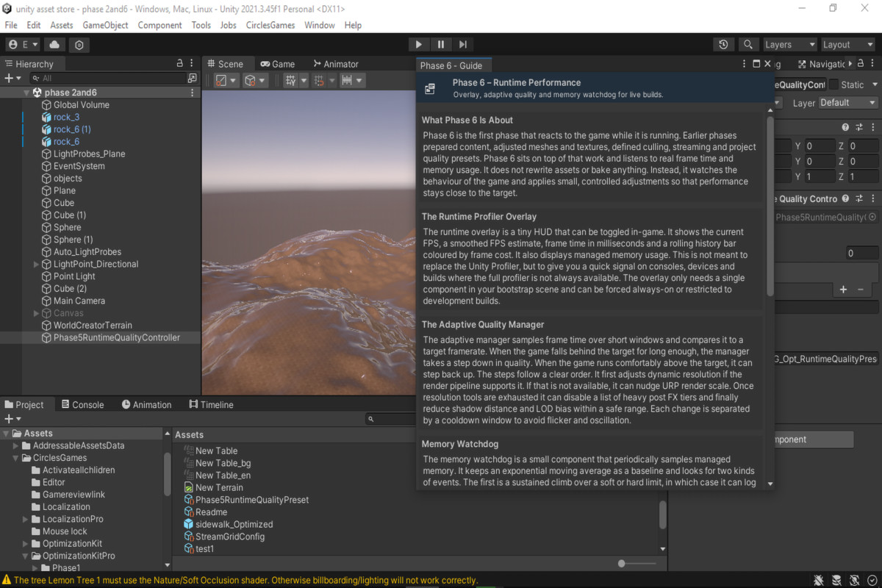Switch to the Navigation tab in Inspector area
Image resolution: width=882 pixels, height=588 pixels.
pos(821,64)
